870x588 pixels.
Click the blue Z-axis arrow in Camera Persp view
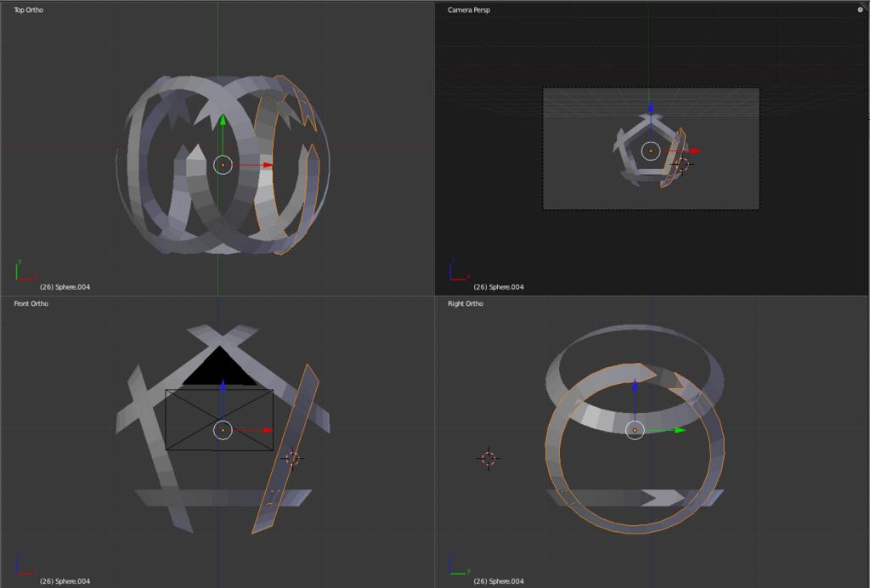[x=651, y=108]
